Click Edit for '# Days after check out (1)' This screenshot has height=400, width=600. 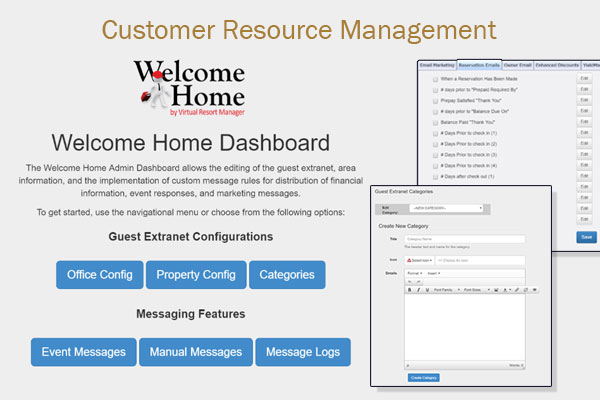[584, 176]
